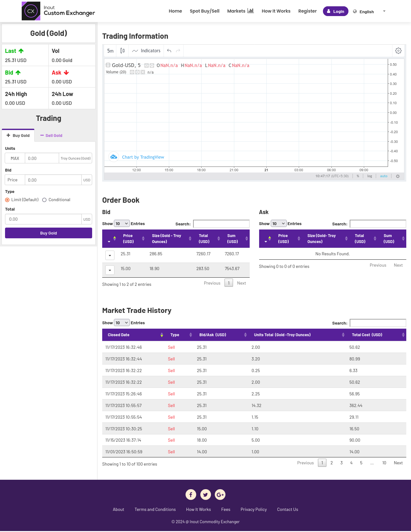The image size is (411, 532).
Task: Open Bid table Show entries dropdown
Action: pyautogui.click(x=122, y=224)
